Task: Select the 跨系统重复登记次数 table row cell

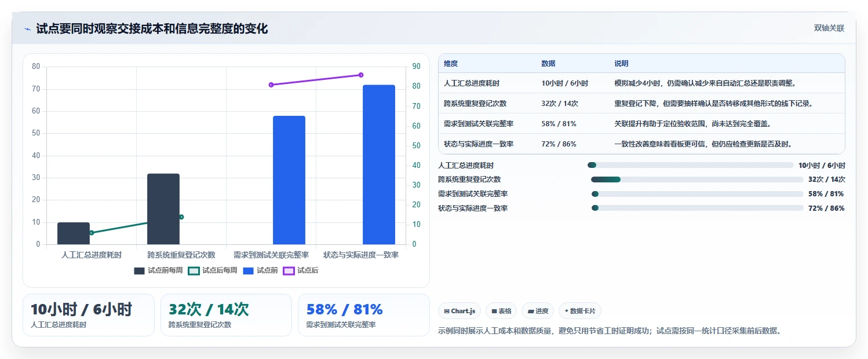Action: point(475,104)
